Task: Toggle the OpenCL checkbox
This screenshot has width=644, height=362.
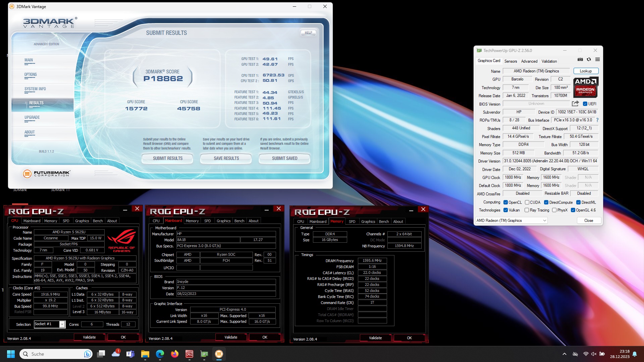Action: coord(505,202)
